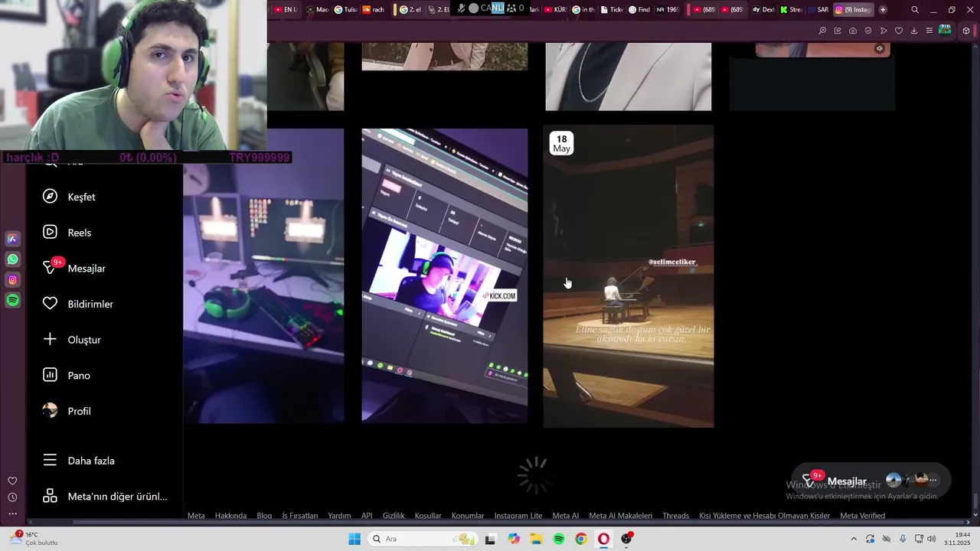The image size is (980, 551).
Task: Open the taskbar volume speaker icon
Action: (931, 539)
